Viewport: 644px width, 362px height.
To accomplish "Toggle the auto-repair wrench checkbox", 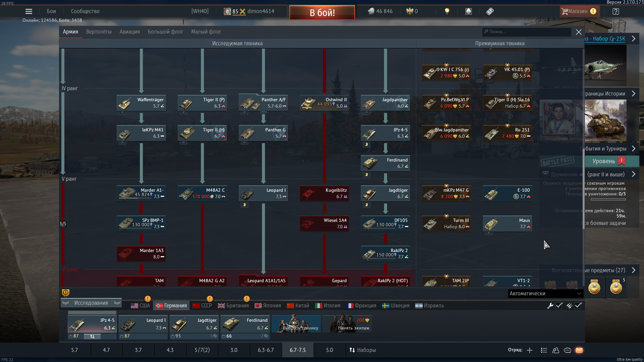I will coord(559,306).
